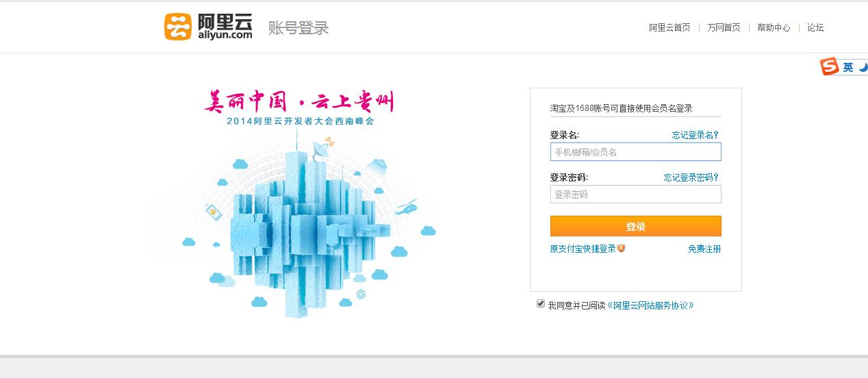Click the 免费注册 link

tap(704, 249)
